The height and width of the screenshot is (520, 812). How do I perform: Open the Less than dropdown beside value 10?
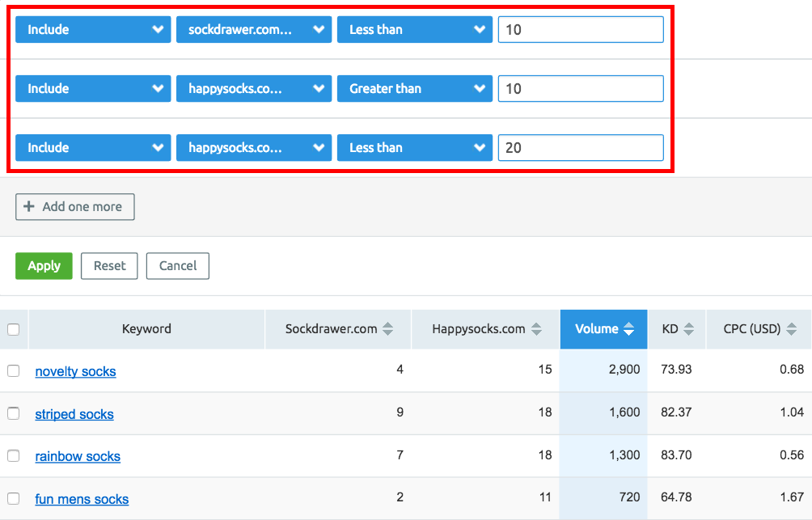tap(415, 30)
